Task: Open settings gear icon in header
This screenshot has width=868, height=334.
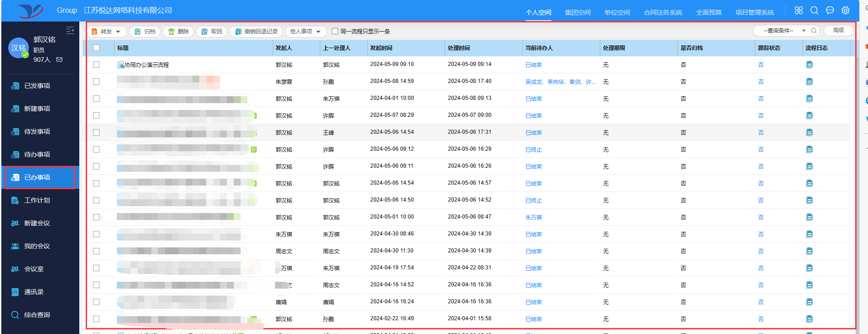Action: click(x=846, y=11)
